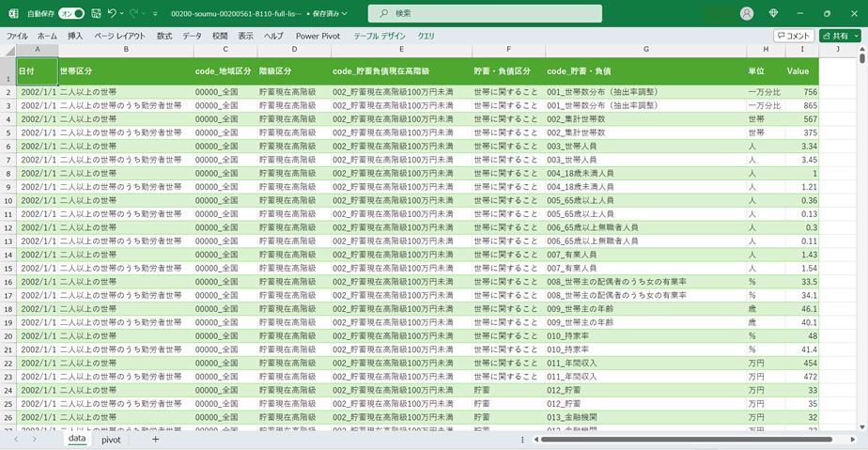Click the undo arrow icon
This screenshot has width=868, height=450.
112,13
